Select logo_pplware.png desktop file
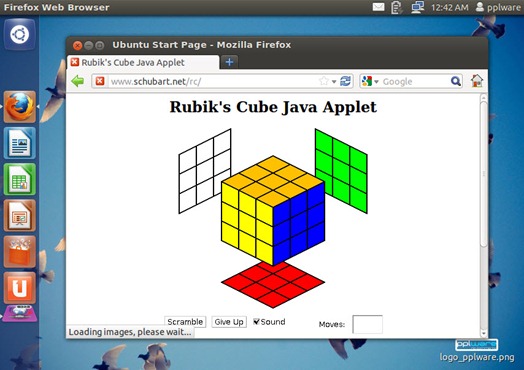This screenshot has width=524, height=370. coord(477,350)
